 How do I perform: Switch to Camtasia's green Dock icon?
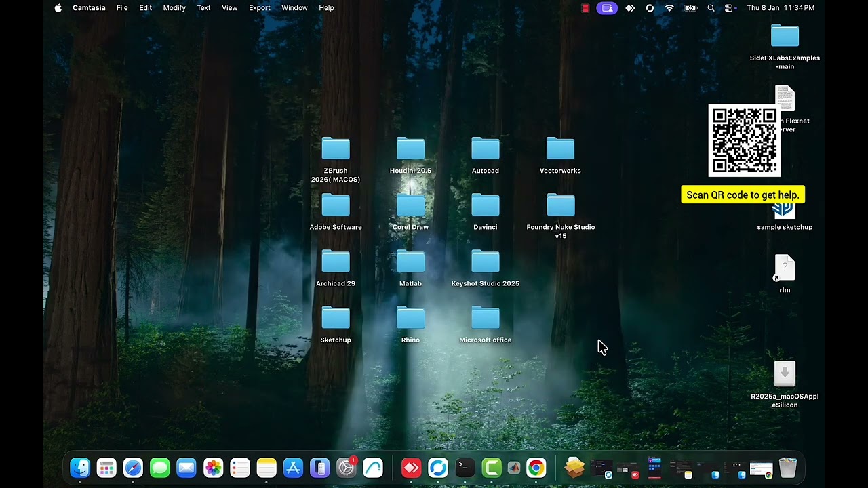coord(492,468)
